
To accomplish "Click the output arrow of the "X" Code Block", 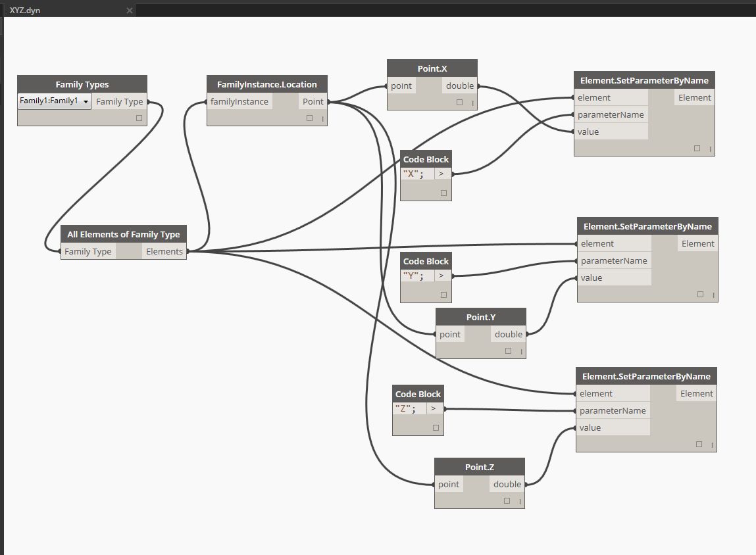I will (441, 174).
